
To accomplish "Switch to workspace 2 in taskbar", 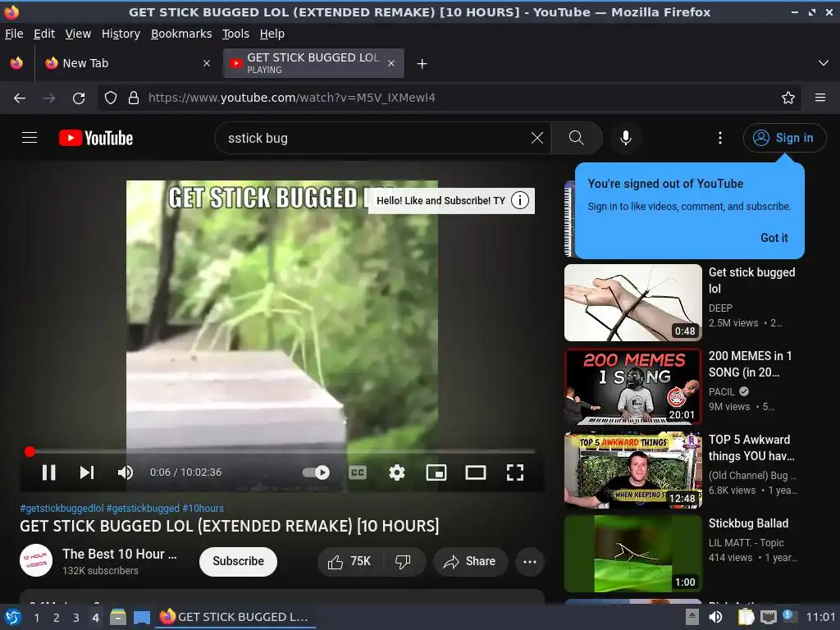I will pos(56,618).
